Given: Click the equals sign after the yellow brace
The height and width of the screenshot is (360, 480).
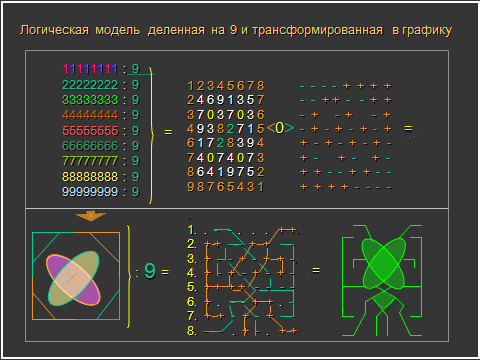Looking at the screenshot, I should [168, 132].
